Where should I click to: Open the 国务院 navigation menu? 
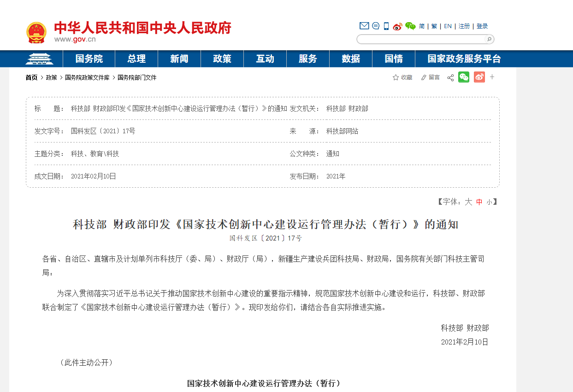click(x=89, y=59)
